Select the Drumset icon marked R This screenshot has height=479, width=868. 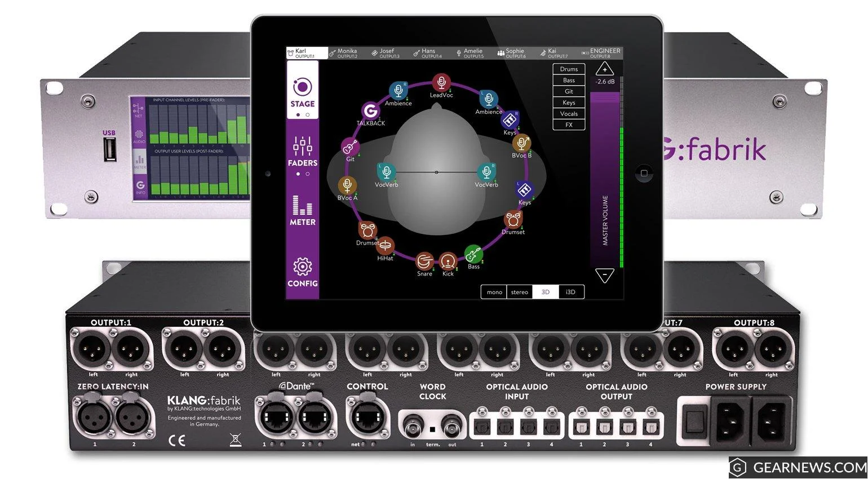pos(513,219)
